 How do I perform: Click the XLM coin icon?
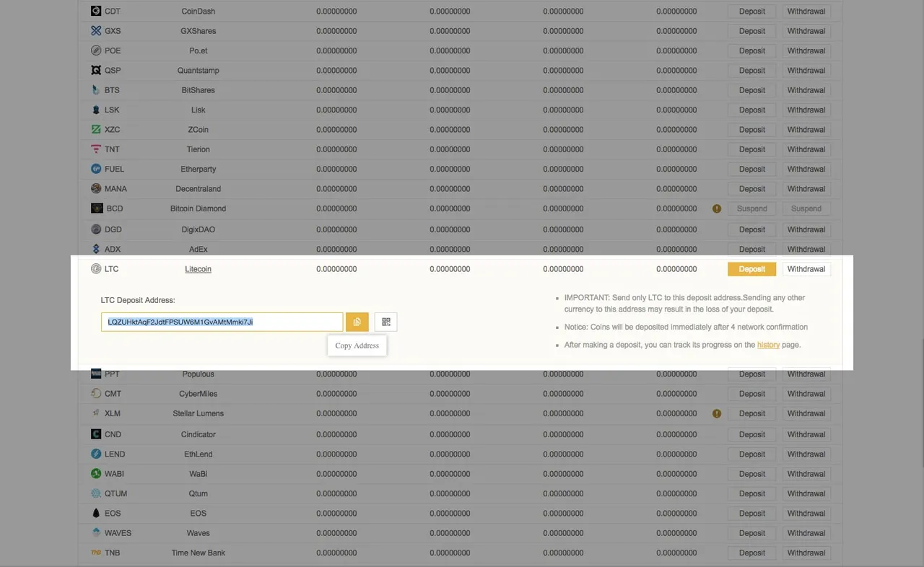pos(96,413)
